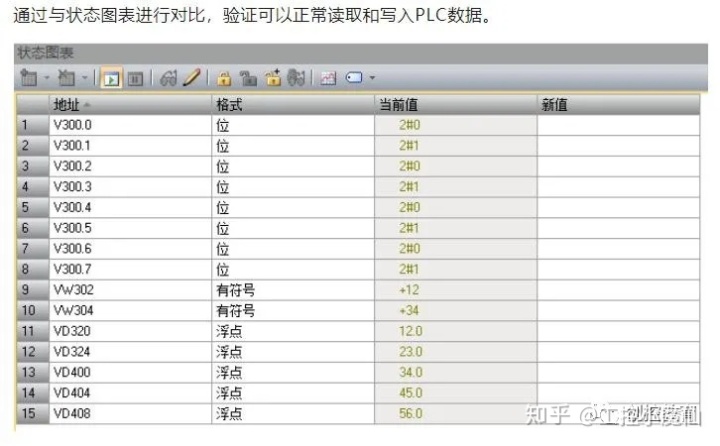Click the VW304 address cell

130,311
